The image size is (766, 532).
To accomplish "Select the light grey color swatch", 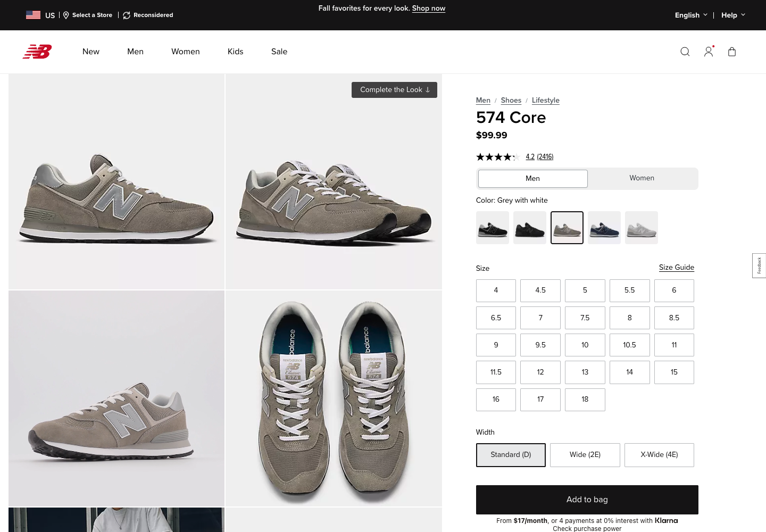I will point(642,228).
